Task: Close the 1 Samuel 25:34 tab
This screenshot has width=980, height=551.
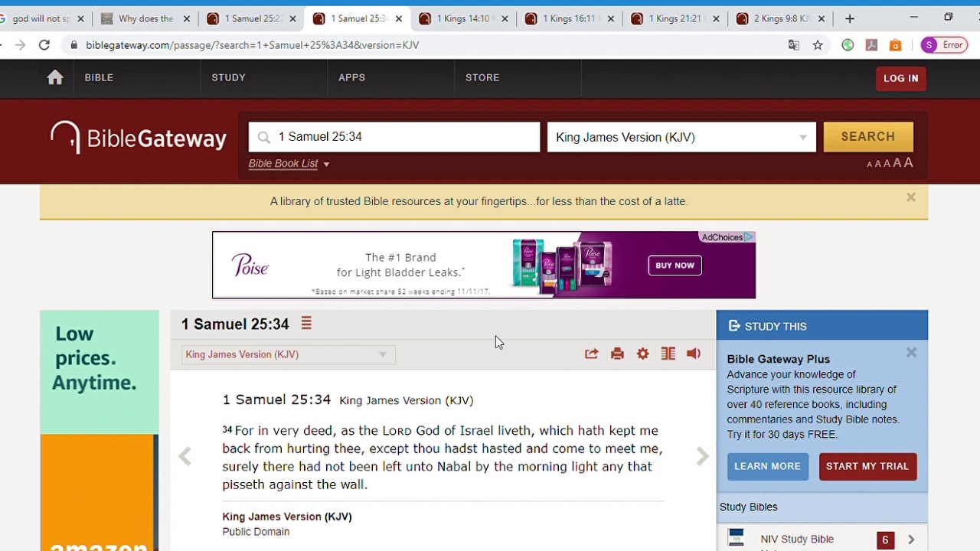Action: 398,18
